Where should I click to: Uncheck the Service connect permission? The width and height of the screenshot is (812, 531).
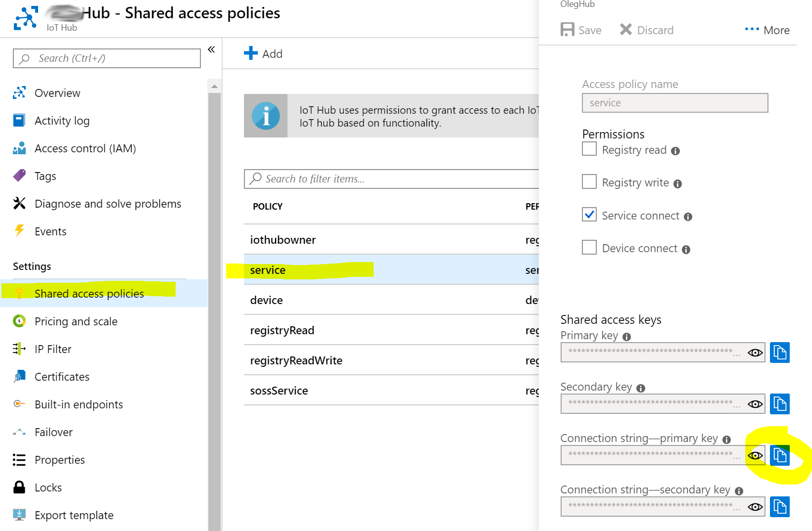(589, 215)
